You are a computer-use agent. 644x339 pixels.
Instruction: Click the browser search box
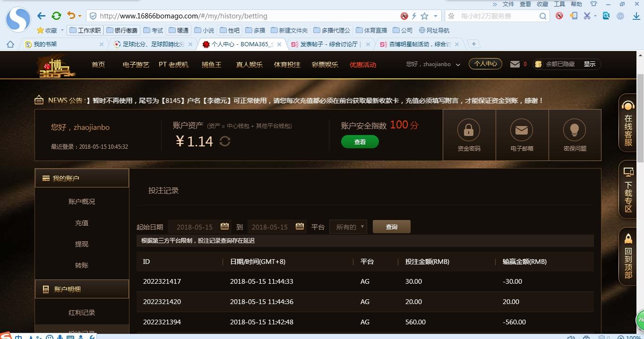496,16
